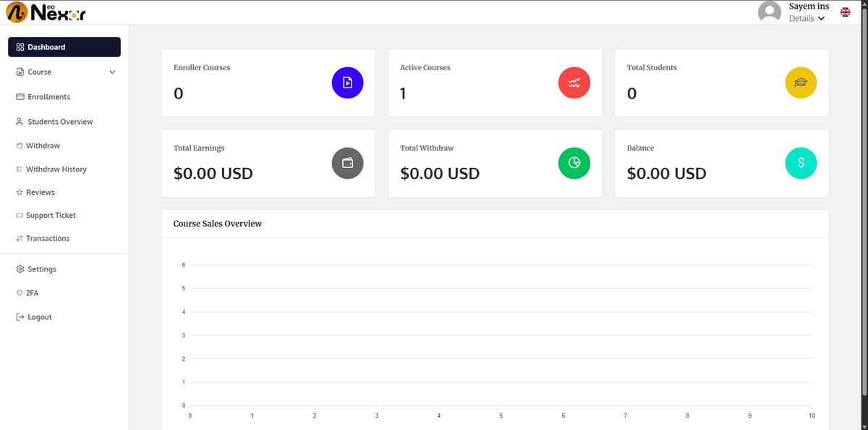The image size is (868, 430).
Task: Open the Reviews page link
Action: [x=41, y=192]
